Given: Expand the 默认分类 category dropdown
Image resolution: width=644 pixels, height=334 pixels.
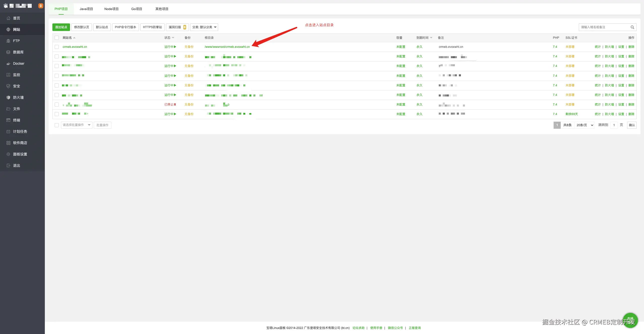Looking at the screenshot, I should coord(204,27).
